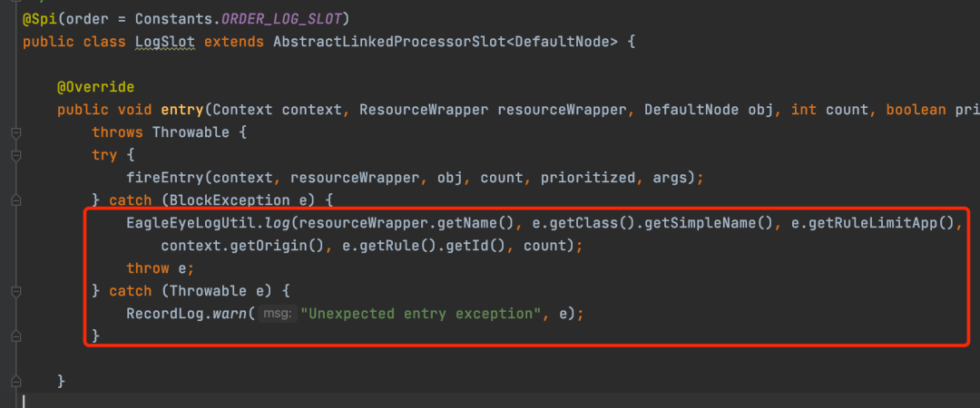Click the 'boolean' keyword in the signature

pyautogui.click(x=916, y=110)
